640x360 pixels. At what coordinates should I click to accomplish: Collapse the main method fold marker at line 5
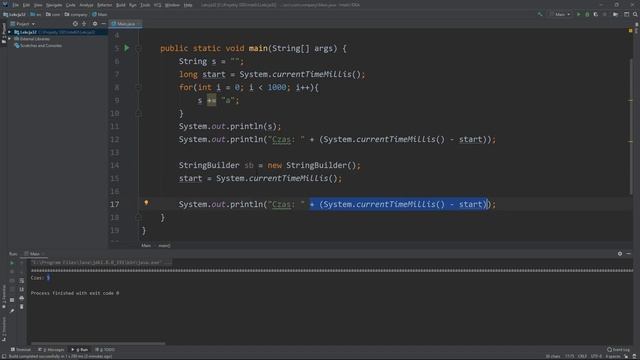click(138, 48)
